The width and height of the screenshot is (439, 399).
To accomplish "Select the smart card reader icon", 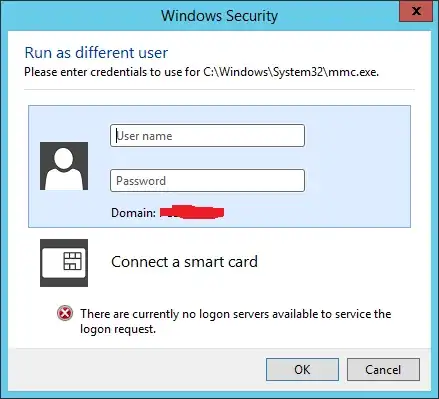I will coord(64,263).
